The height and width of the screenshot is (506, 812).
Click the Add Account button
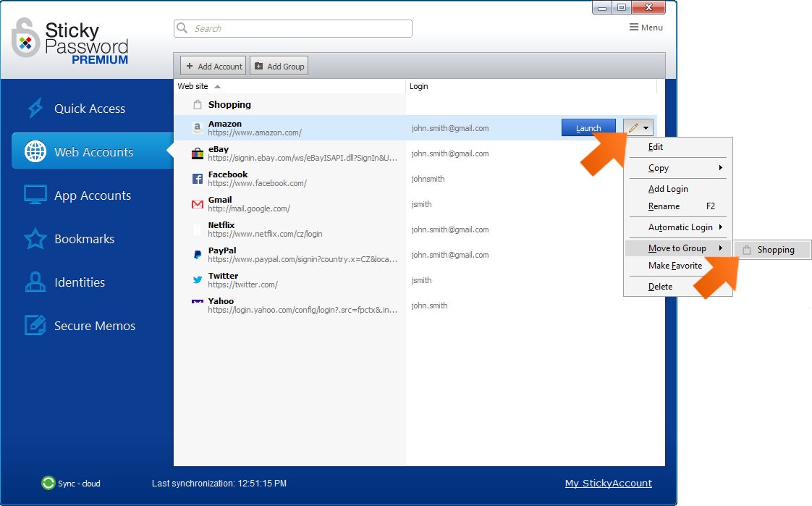[213, 67]
